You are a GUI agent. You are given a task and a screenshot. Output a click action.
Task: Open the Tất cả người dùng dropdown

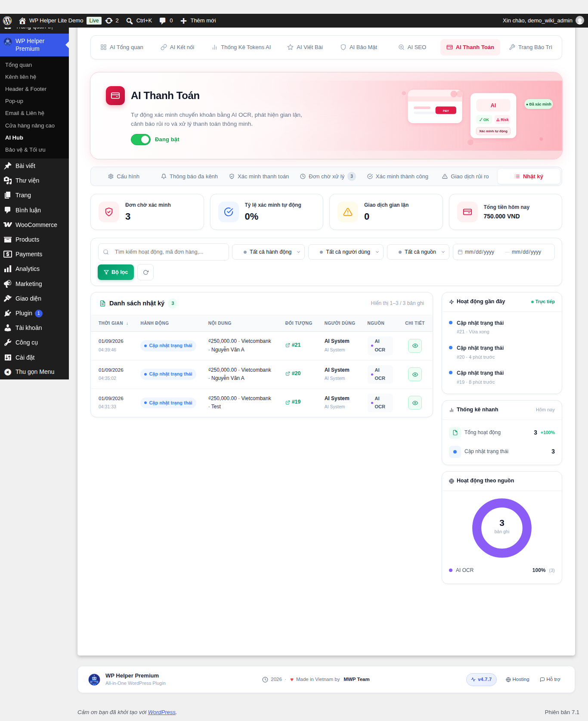(346, 252)
